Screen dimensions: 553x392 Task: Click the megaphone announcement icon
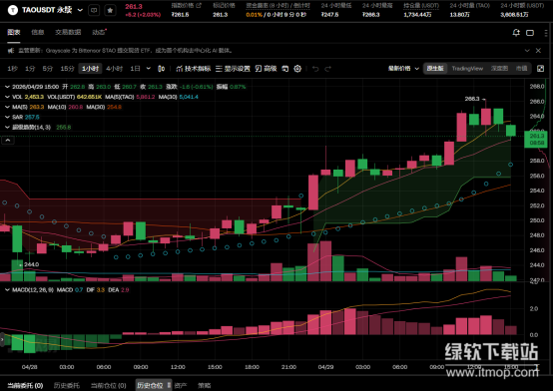(x=11, y=51)
